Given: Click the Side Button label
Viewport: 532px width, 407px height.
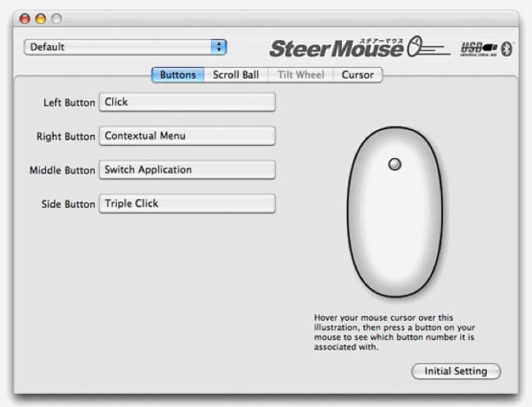Looking at the screenshot, I should point(68,204).
